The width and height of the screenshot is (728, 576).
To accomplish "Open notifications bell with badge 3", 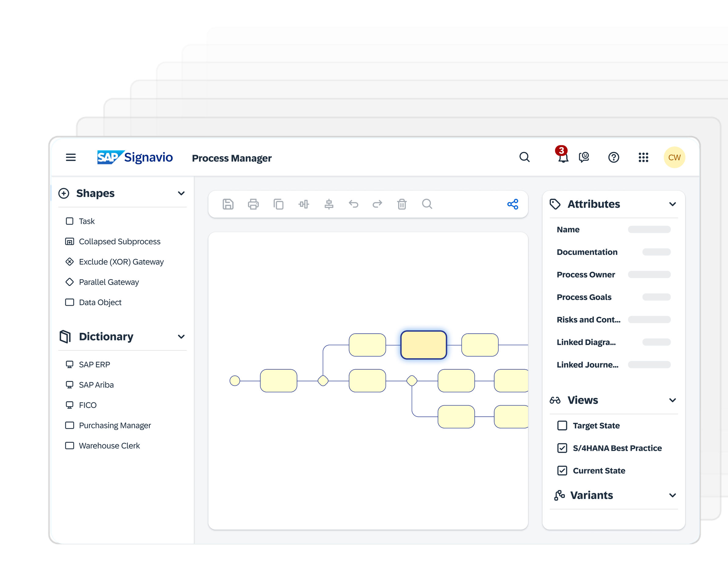I will 562,157.
